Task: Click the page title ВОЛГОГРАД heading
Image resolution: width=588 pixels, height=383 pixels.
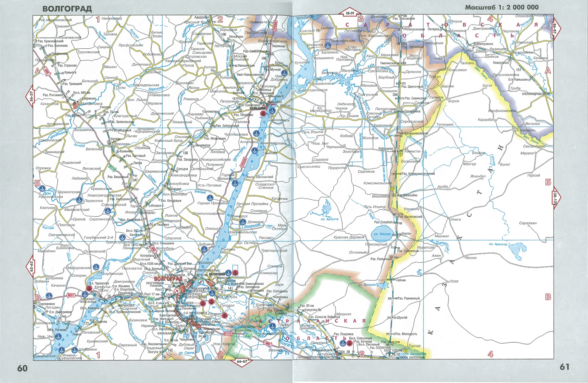Action: (67, 9)
